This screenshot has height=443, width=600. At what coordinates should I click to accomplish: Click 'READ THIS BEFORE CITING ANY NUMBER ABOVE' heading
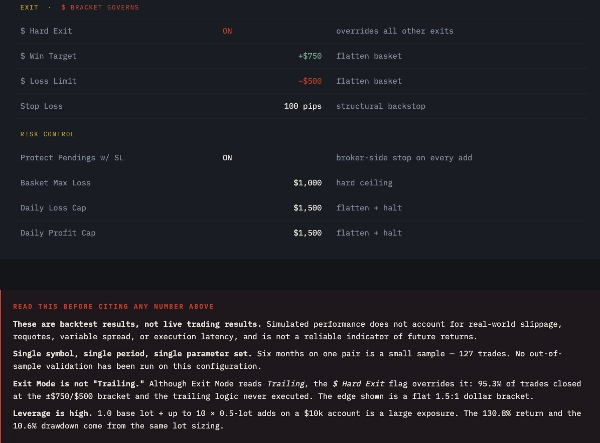click(113, 306)
